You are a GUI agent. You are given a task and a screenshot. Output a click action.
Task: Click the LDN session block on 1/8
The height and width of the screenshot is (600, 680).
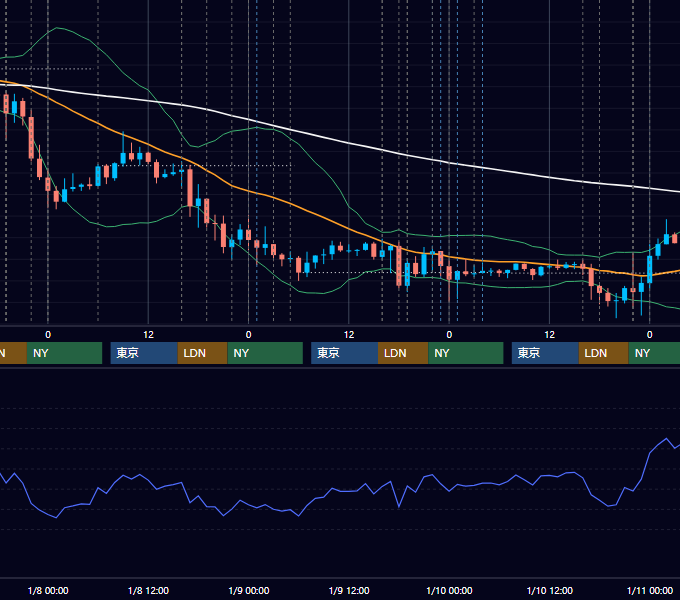coord(203,353)
